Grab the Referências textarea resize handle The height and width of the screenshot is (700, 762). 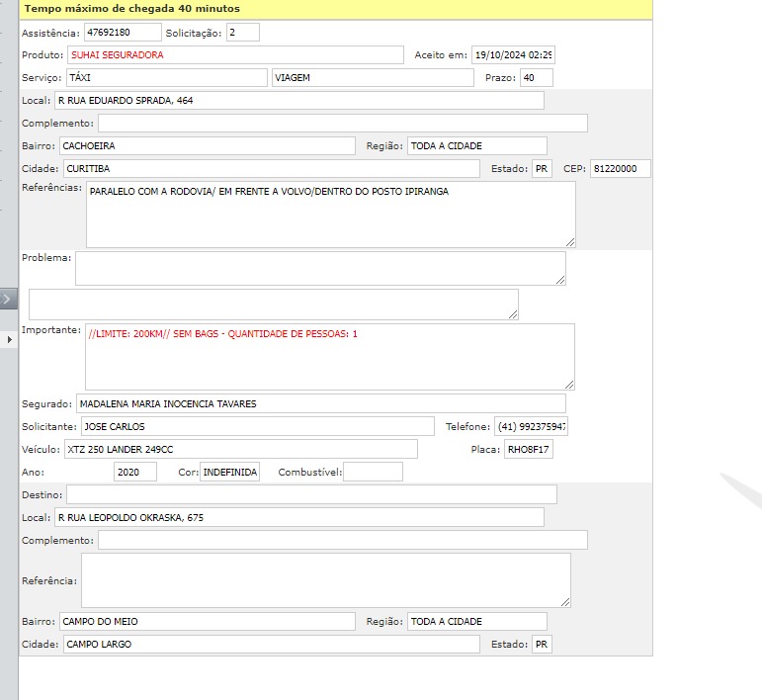click(x=570, y=242)
